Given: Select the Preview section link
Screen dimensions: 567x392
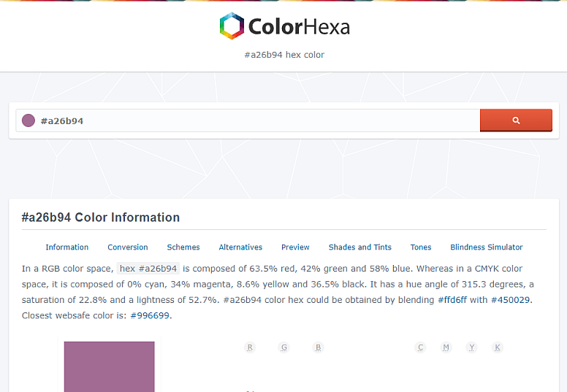Looking at the screenshot, I should (x=295, y=247).
